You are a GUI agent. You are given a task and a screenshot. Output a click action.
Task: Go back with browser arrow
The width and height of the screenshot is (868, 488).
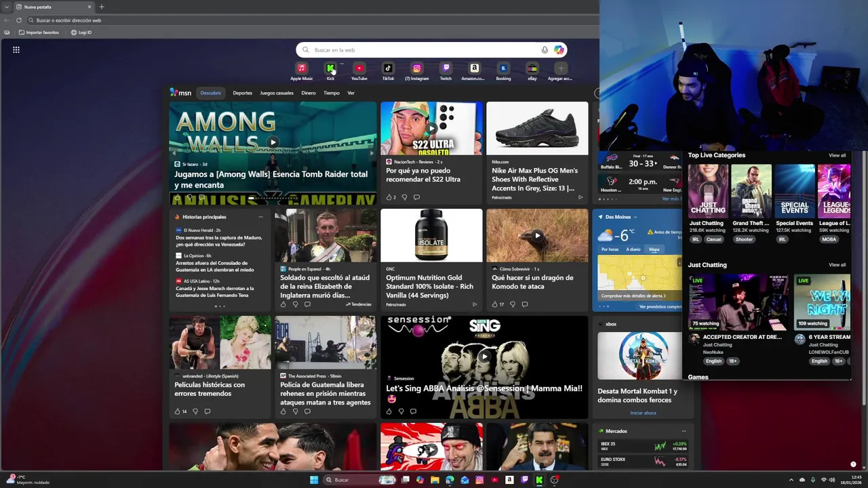point(7,20)
